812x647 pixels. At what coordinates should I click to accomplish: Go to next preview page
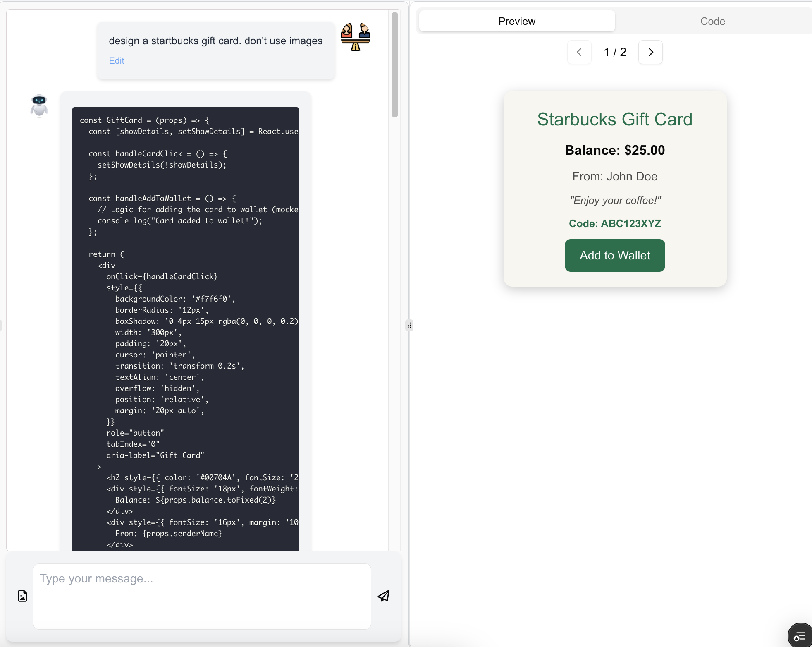(650, 52)
